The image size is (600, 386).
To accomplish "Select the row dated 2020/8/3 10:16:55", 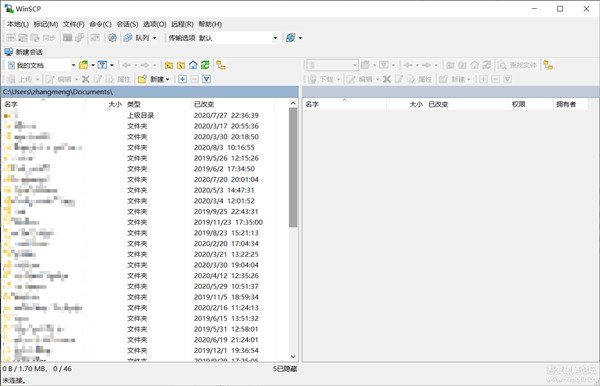I will coord(145,147).
